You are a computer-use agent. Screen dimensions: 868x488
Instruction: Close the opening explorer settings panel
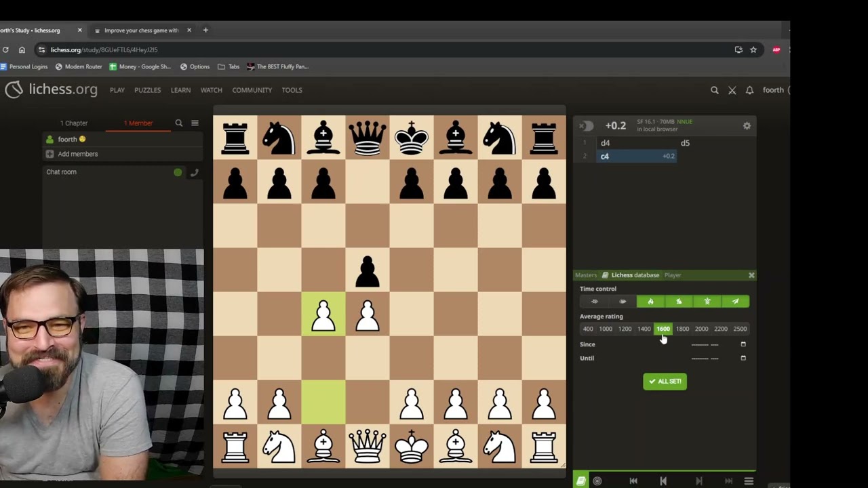coord(751,275)
